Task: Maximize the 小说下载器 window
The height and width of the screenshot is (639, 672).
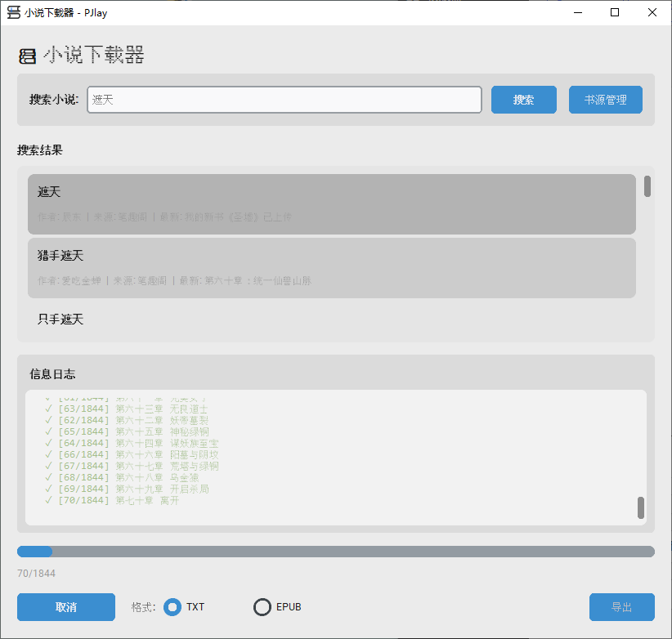Action: coord(615,12)
